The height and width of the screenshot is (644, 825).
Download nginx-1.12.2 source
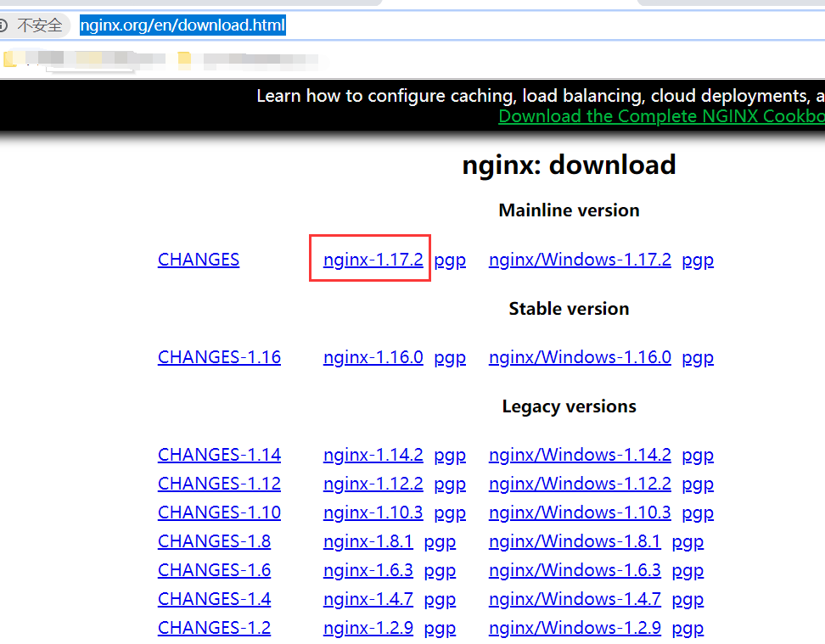[373, 484]
